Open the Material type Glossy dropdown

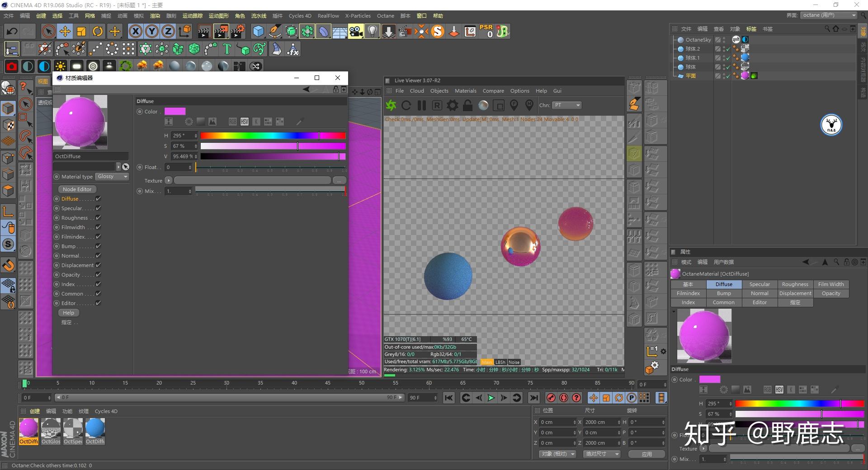click(113, 177)
